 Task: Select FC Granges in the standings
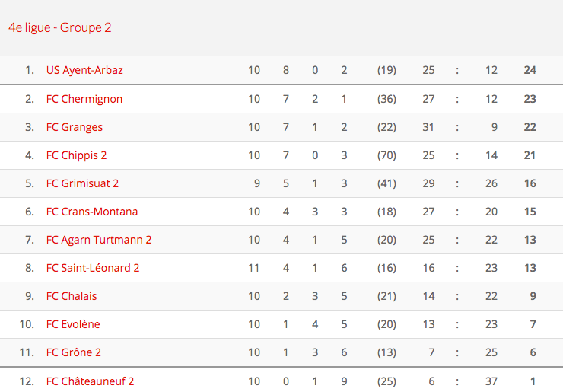75,127
